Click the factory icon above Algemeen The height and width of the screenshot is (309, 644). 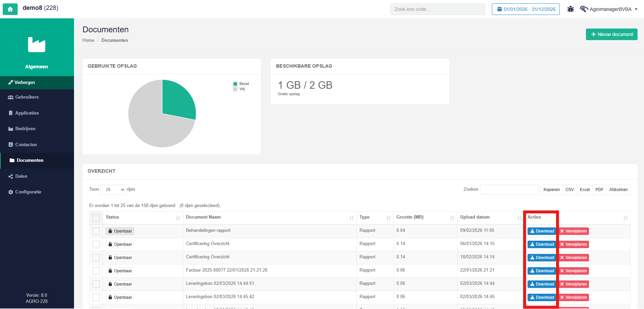pos(37,45)
